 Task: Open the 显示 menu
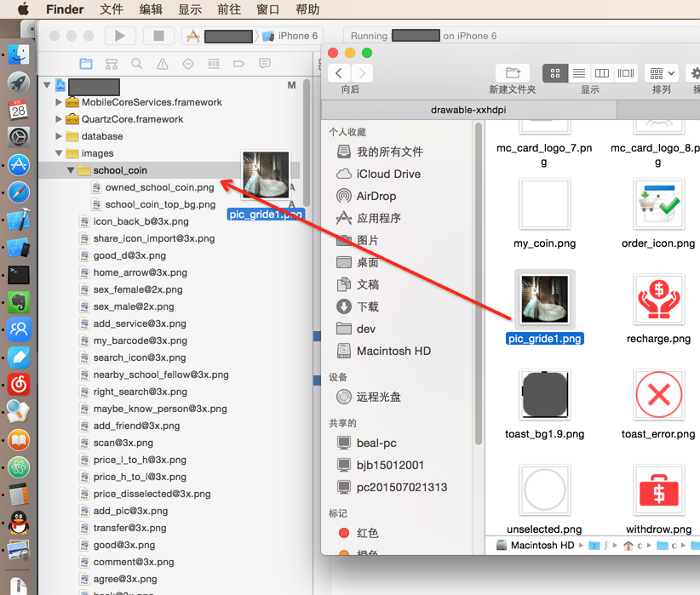click(x=190, y=9)
